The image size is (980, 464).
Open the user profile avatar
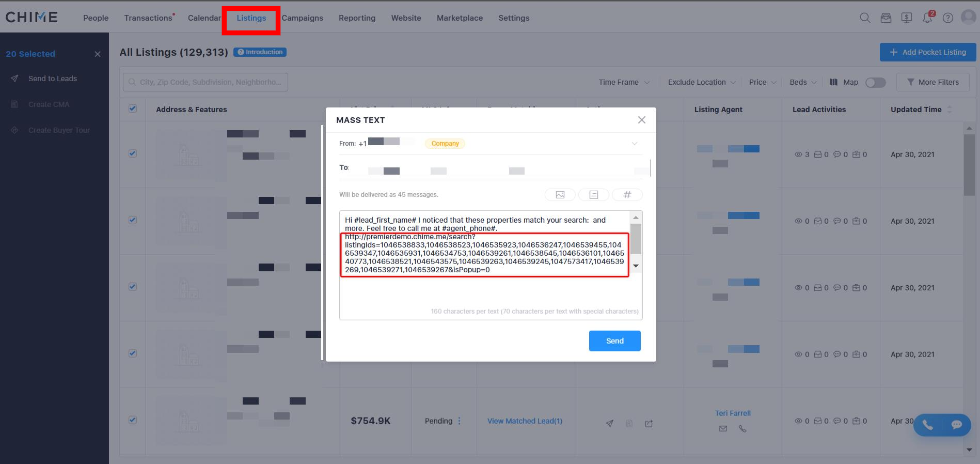[968, 17]
